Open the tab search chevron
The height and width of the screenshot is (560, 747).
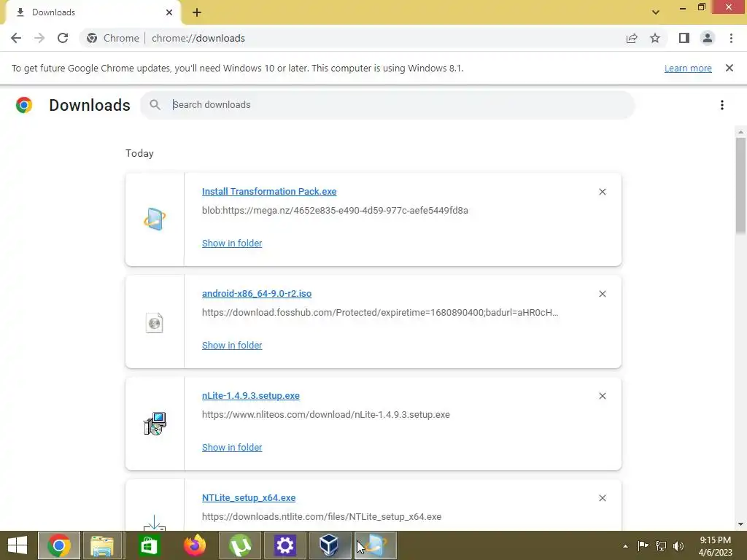(x=656, y=12)
